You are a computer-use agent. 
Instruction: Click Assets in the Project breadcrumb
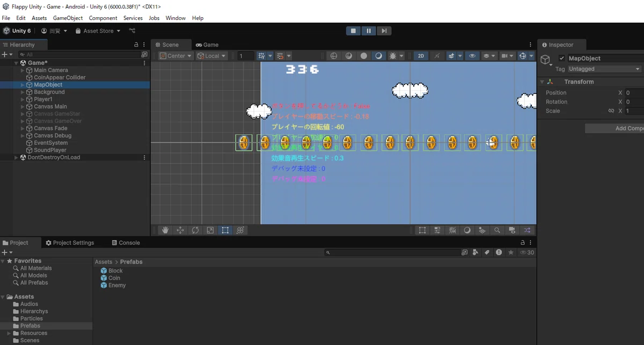tap(104, 262)
